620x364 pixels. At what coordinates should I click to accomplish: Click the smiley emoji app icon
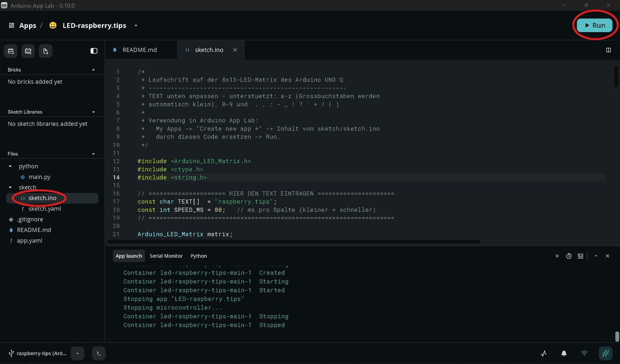point(53,25)
